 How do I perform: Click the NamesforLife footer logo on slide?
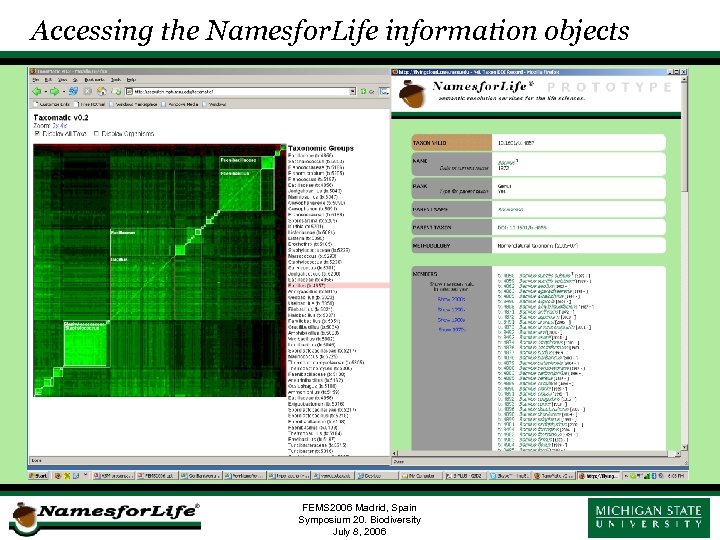point(105,519)
